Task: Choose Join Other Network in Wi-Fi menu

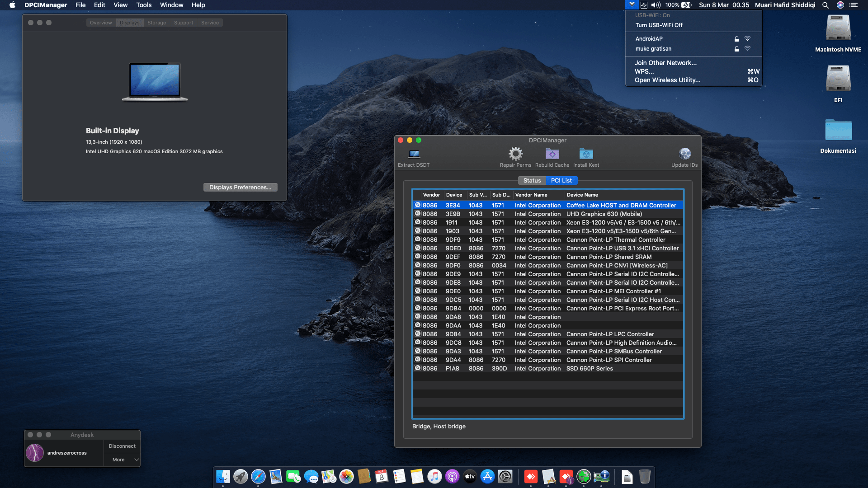Action: 665,62
